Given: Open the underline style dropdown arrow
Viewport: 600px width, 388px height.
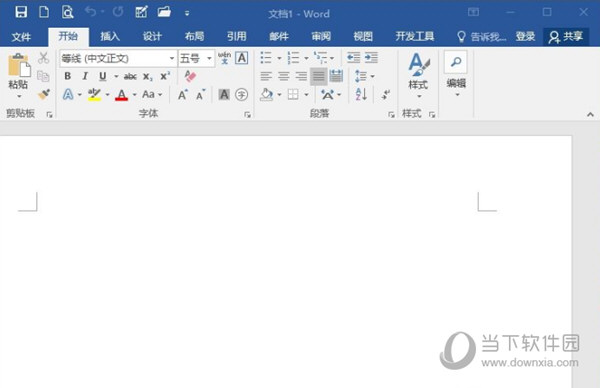Looking at the screenshot, I should tap(116, 76).
